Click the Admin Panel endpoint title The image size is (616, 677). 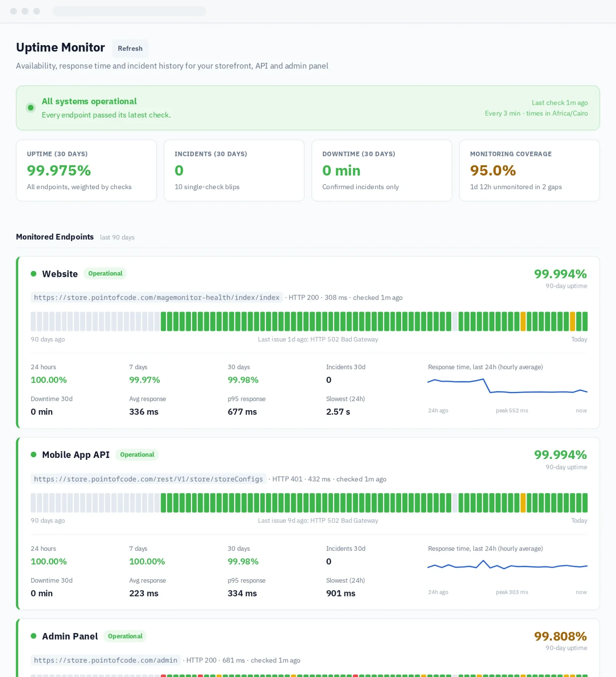[x=70, y=636]
